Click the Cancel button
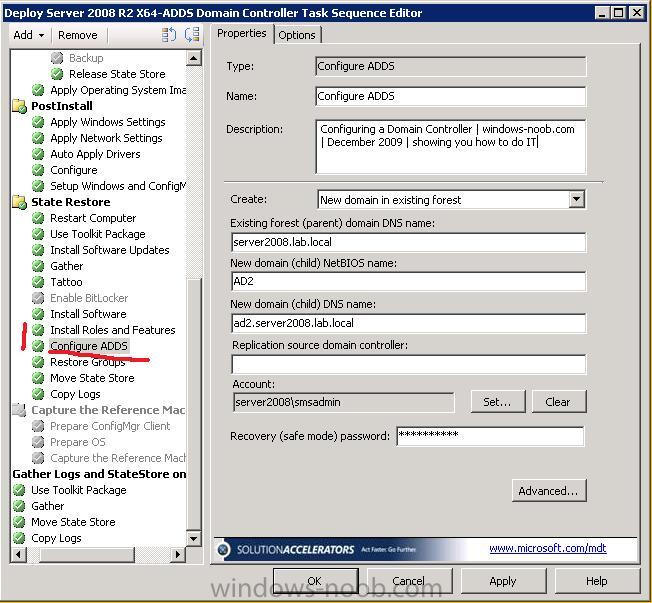Viewport: 652px width, 603px height. (409, 581)
